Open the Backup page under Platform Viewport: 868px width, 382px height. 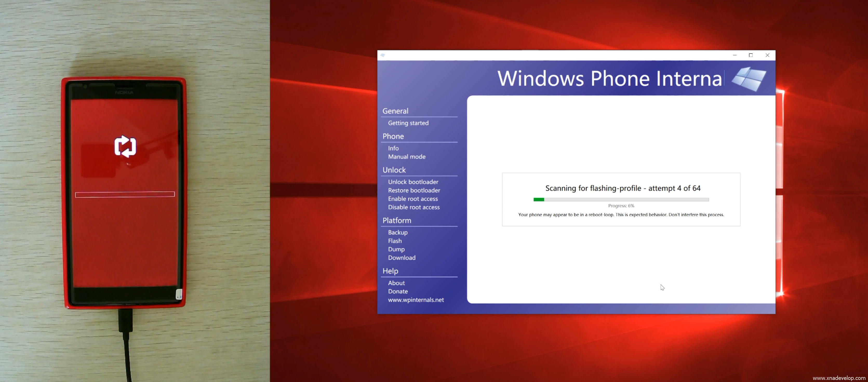coord(398,232)
